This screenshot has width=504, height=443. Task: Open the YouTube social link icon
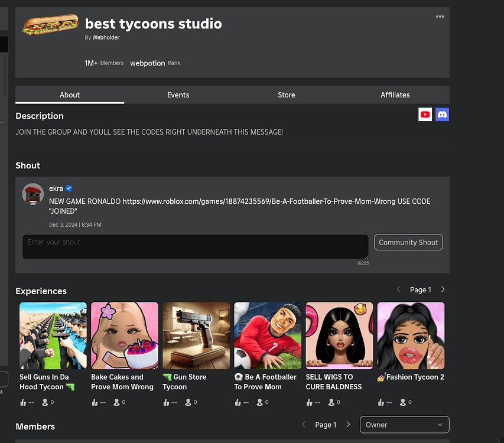tap(425, 115)
